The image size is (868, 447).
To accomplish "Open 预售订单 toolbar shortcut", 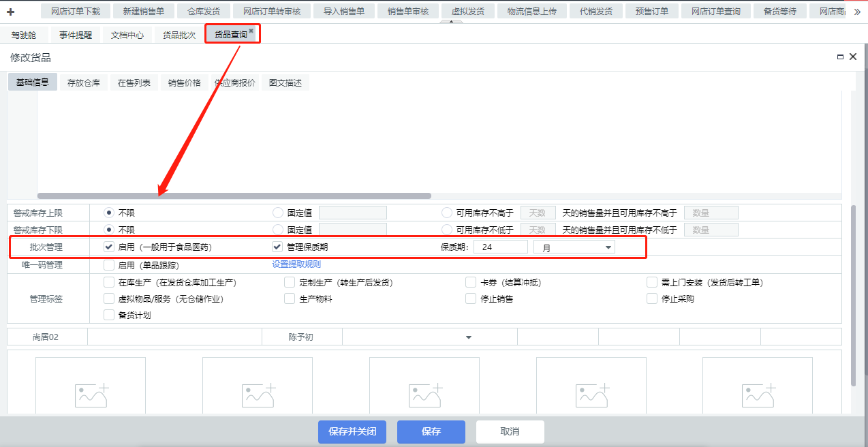I will click(x=652, y=12).
